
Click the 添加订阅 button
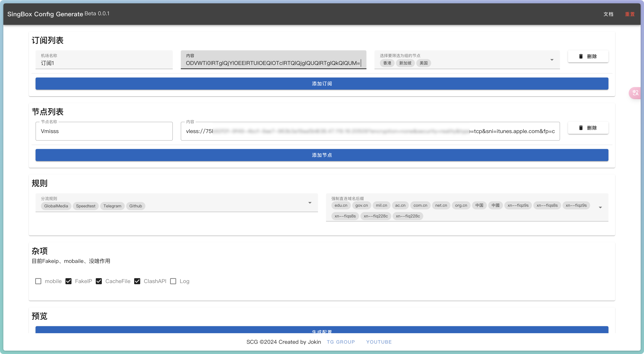(x=322, y=84)
